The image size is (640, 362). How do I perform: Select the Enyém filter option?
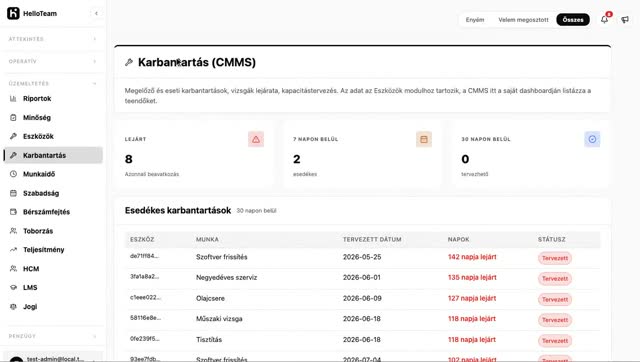[475, 20]
